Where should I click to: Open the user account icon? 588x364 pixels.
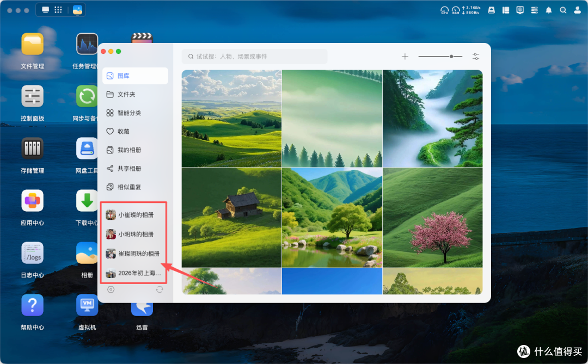(x=578, y=10)
